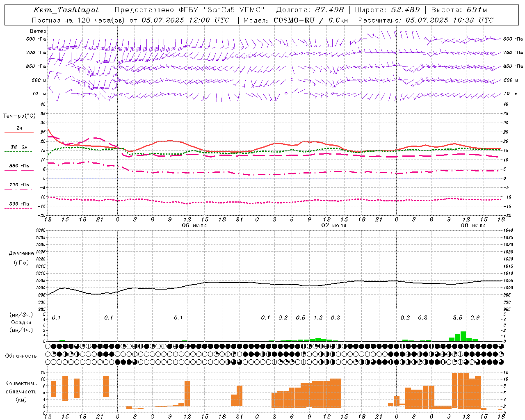Click the "Высота: 691м" elevation text
The image size is (525, 420).
459,10
